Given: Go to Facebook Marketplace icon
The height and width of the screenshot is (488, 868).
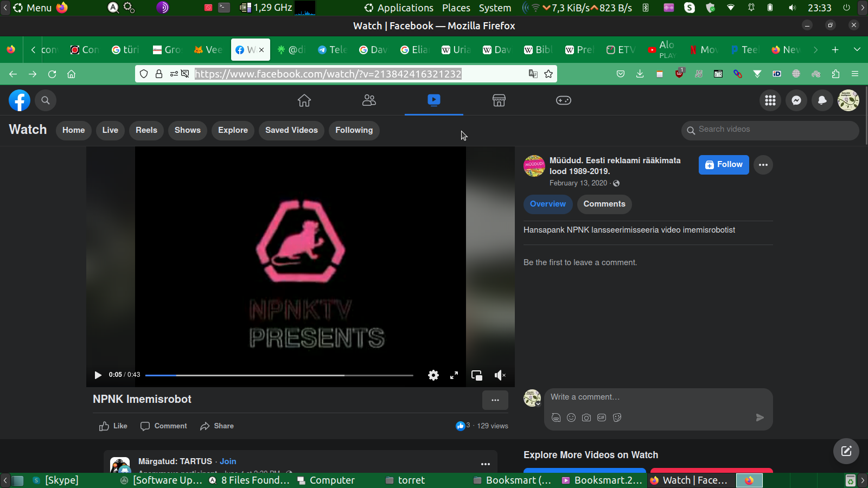Looking at the screenshot, I should point(499,100).
